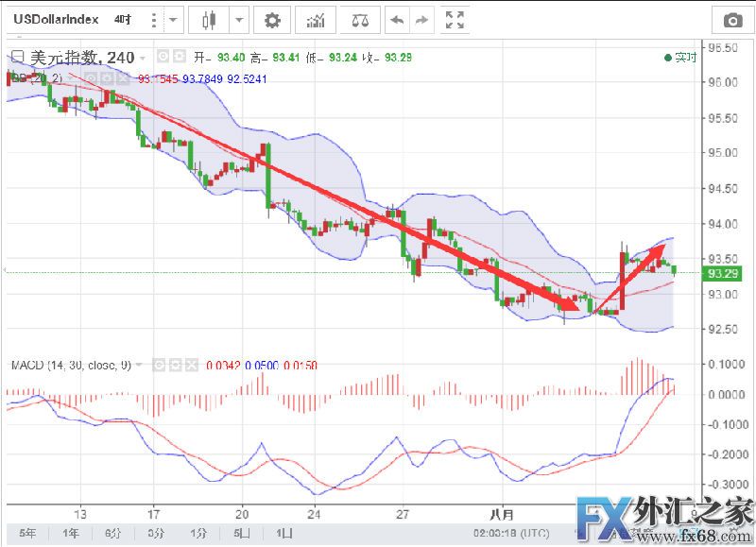Undo the last chart action
The image size is (756, 547).
tap(397, 19)
